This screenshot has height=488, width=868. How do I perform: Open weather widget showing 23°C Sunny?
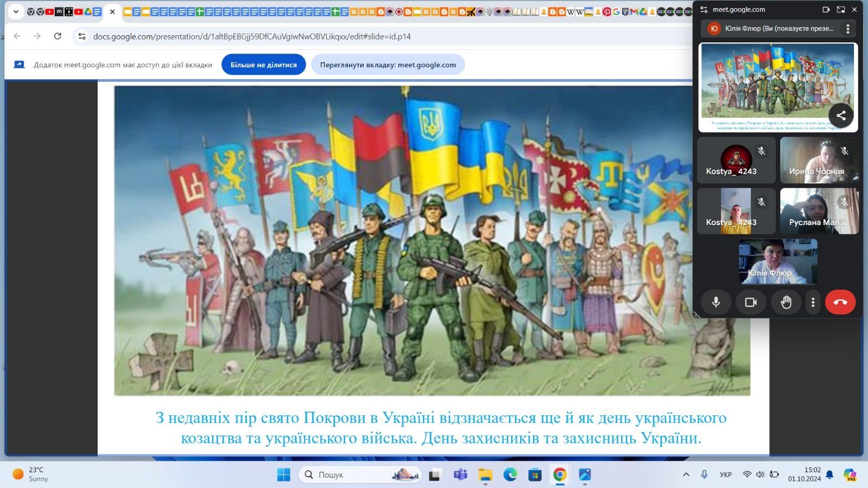point(31,474)
